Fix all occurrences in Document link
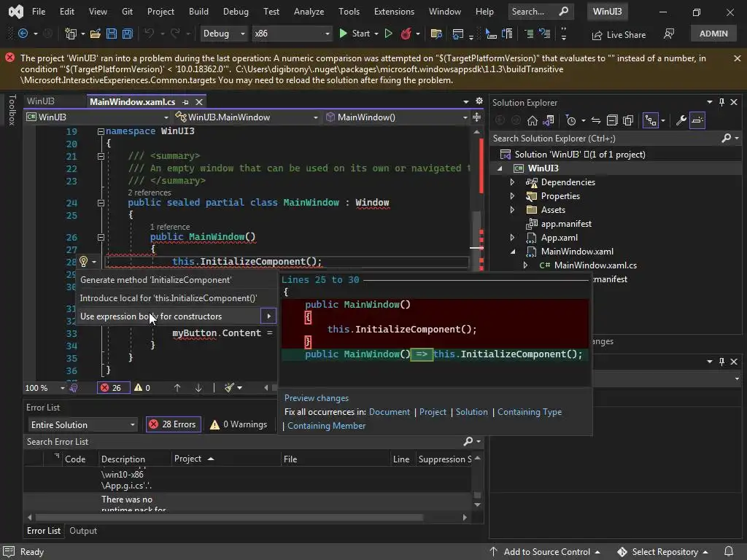The image size is (747, 560). 390,412
